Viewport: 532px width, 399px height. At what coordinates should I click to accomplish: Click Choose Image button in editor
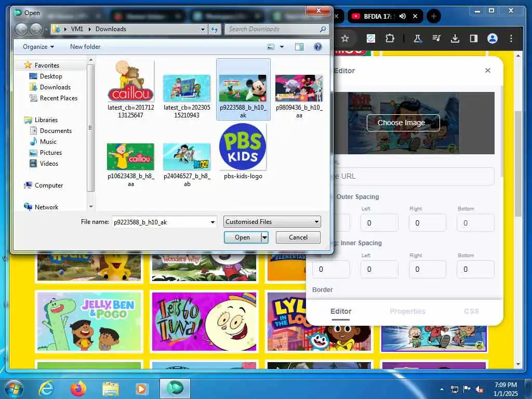point(403,123)
